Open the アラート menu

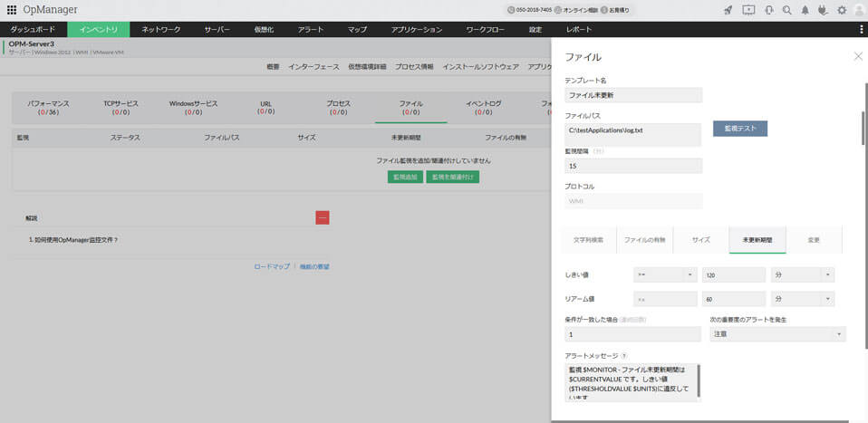(310, 29)
